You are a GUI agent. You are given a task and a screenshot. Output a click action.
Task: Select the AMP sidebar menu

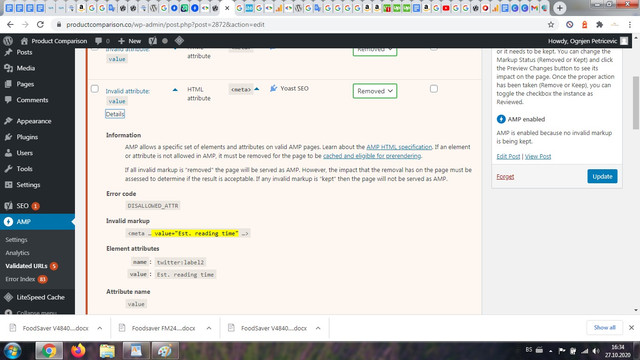click(x=37, y=222)
